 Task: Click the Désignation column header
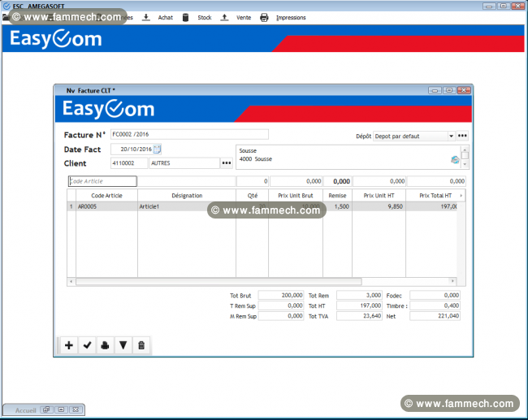click(x=187, y=195)
